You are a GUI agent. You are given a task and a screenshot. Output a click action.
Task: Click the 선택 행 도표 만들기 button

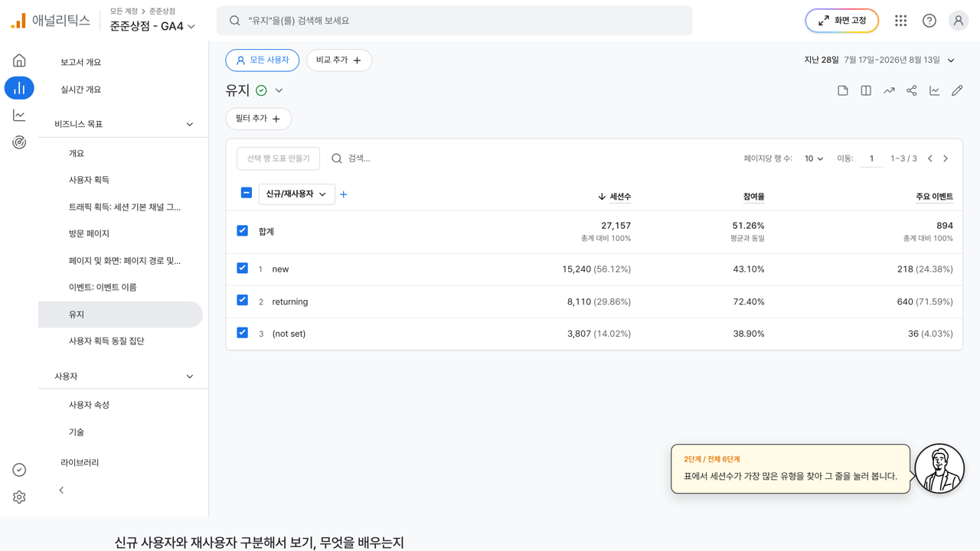(x=279, y=158)
